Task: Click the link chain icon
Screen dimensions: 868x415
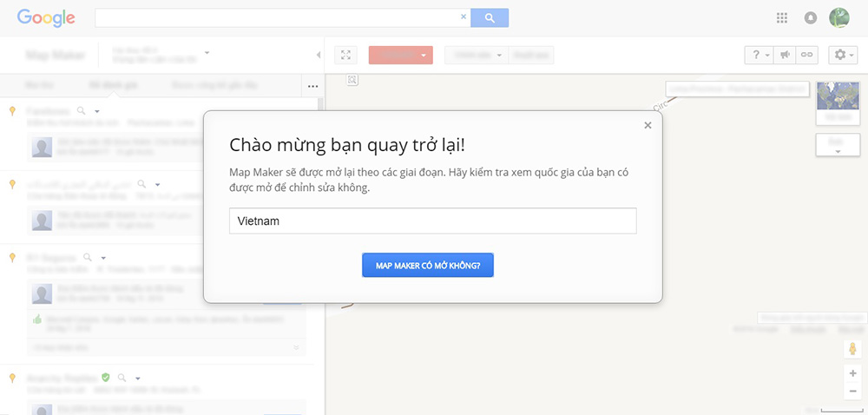Action: click(806, 55)
